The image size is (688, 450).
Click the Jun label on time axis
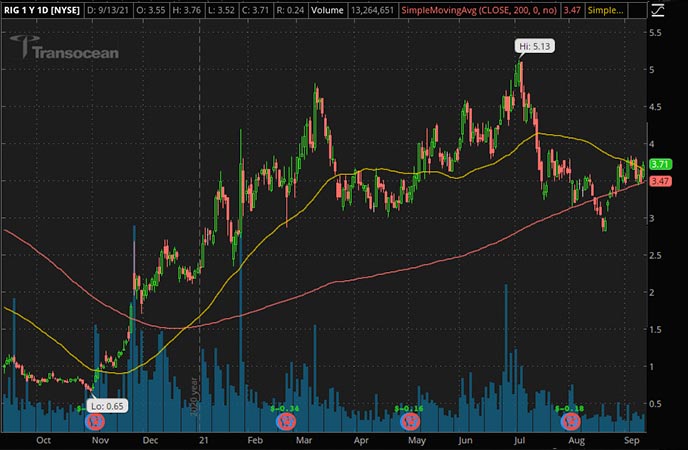pos(466,440)
